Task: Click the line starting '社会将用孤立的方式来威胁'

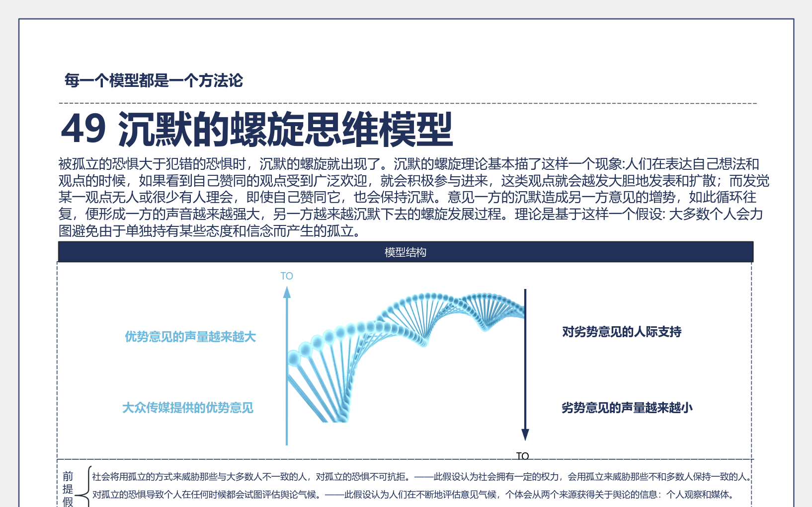Action: (x=421, y=477)
